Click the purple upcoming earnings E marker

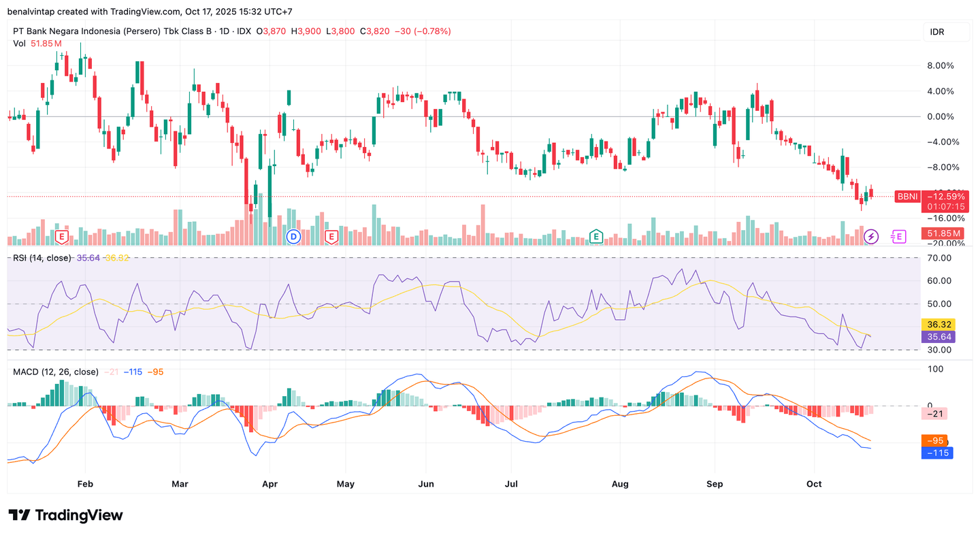[899, 237]
